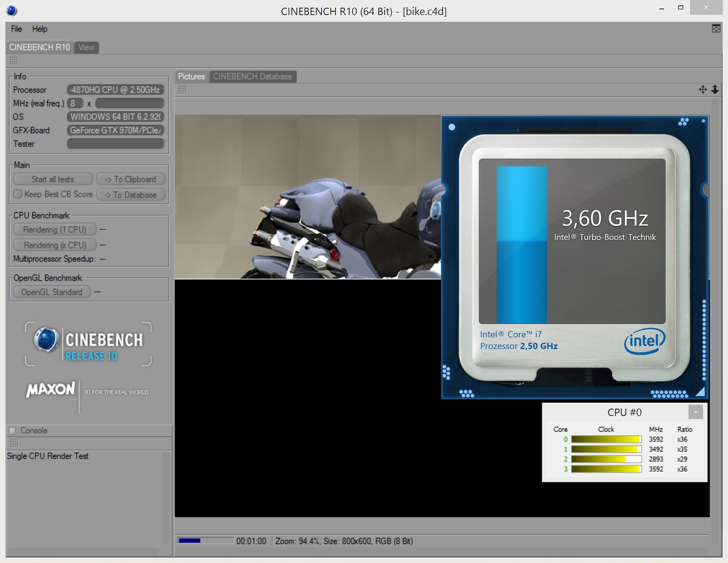
Task: Click the grip handle below Pictures tab
Action: [x=182, y=90]
